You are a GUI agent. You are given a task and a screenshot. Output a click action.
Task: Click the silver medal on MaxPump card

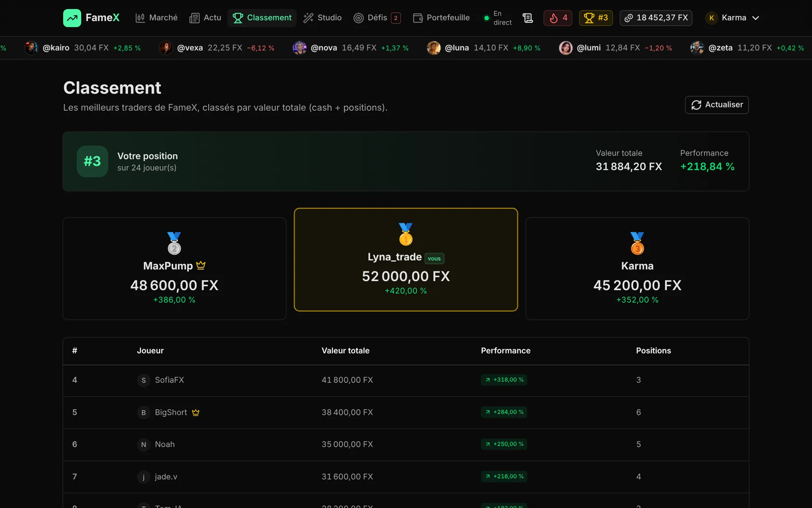click(x=174, y=243)
